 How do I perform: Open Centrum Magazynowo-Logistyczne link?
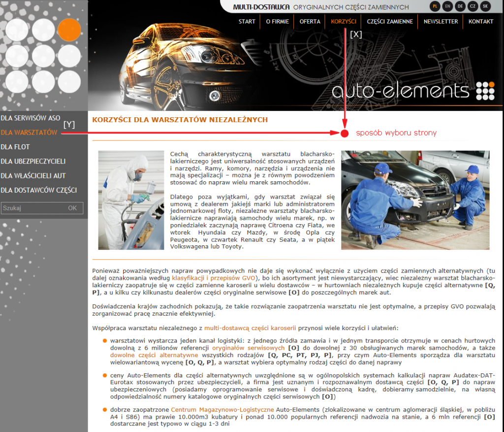tap(222, 409)
